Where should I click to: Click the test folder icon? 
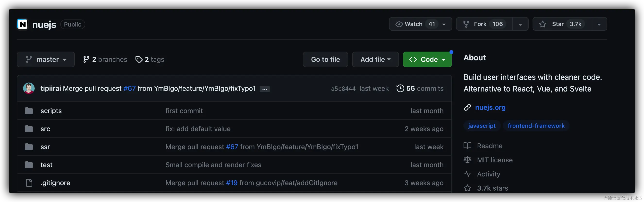pyautogui.click(x=29, y=165)
